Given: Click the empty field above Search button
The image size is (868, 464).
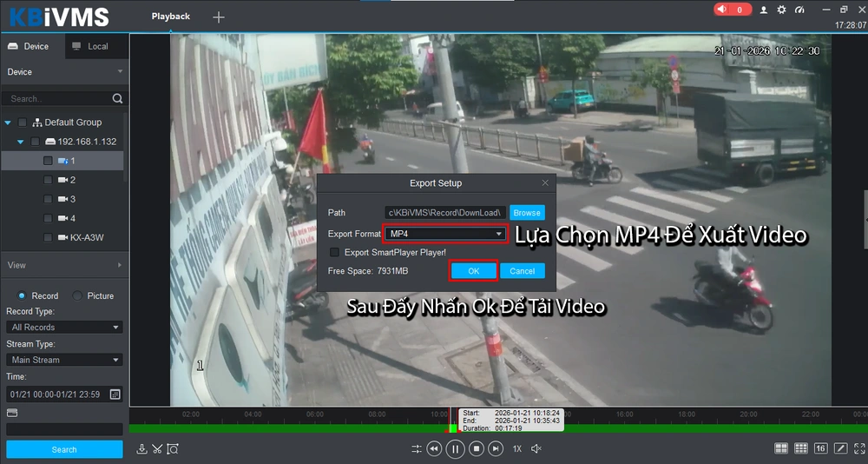Looking at the screenshot, I should [64, 429].
